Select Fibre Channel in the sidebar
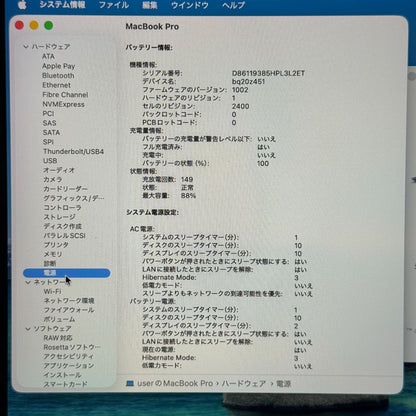 coord(65,95)
